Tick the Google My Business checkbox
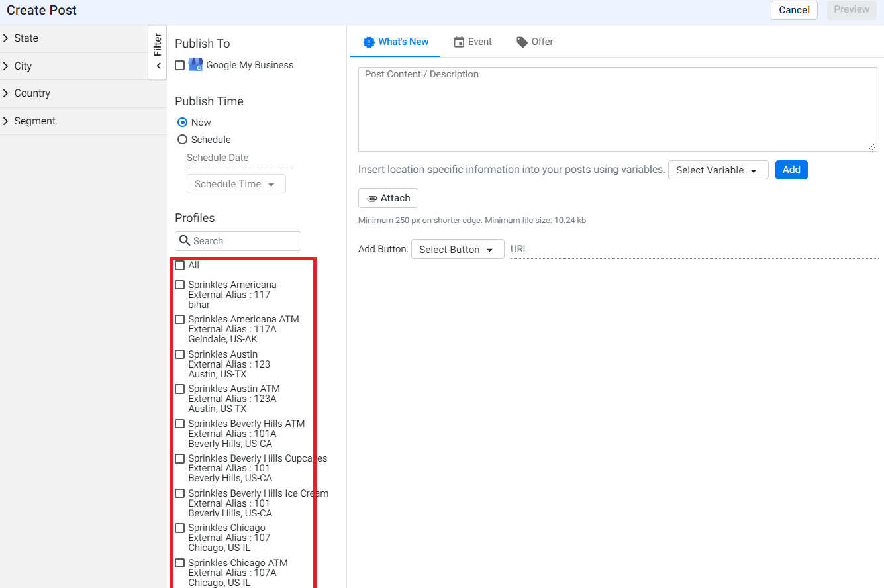884x588 pixels. (179, 65)
